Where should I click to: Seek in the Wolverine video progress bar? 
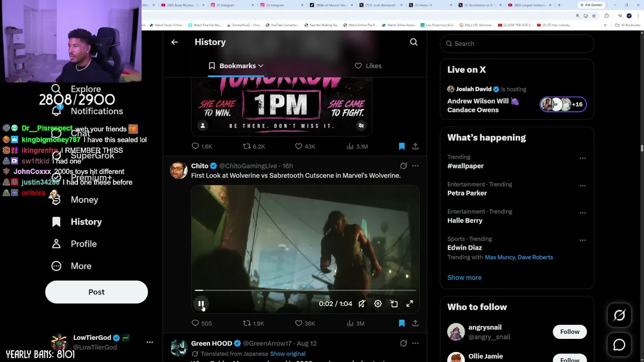click(305, 290)
